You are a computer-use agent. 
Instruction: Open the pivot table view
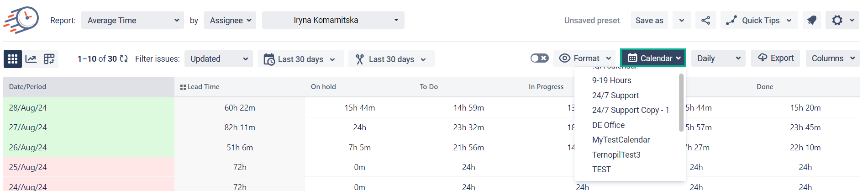[x=49, y=59]
